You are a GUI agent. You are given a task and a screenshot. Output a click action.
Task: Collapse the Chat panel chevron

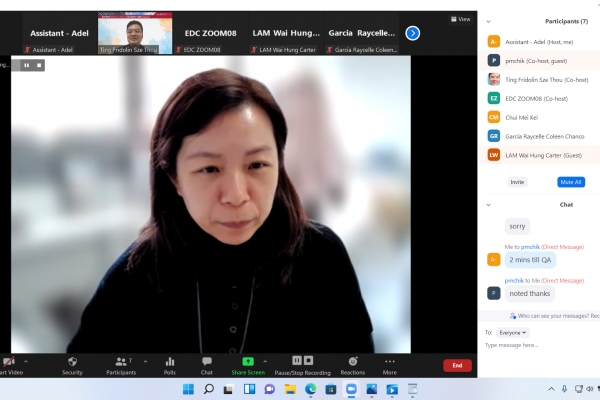coord(489,205)
